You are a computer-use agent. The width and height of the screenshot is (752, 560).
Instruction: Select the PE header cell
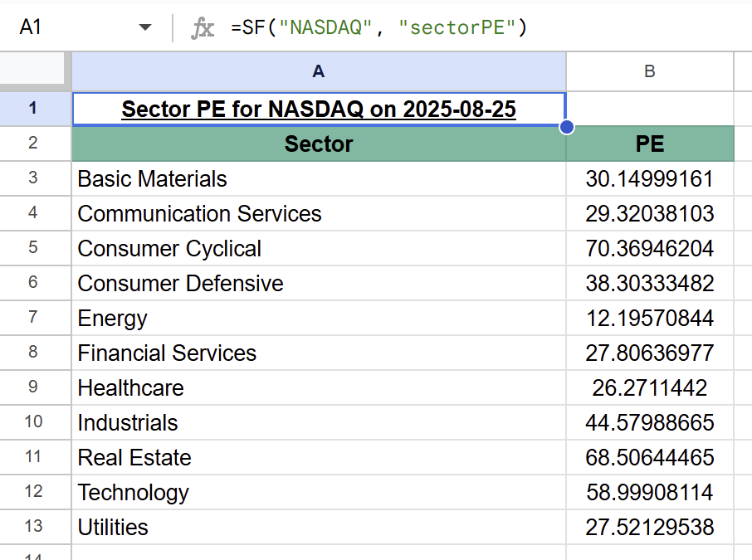[x=649, y=144]
